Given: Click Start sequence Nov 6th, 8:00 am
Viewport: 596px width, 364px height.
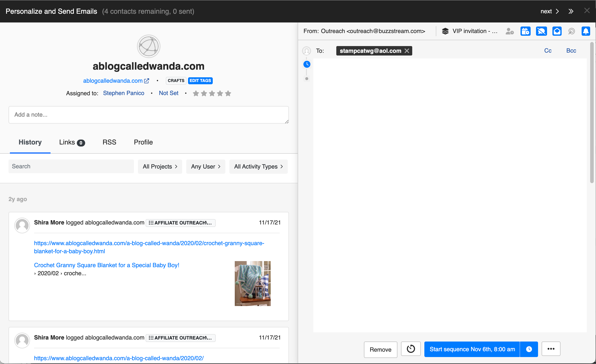Looking at the screenshot, I should point(472,349).
